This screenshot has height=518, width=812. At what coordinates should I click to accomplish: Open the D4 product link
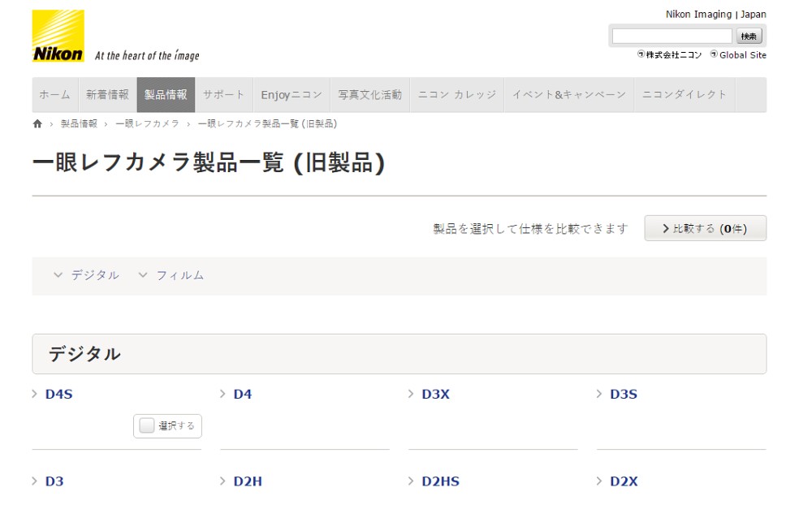tap(243, 395)
